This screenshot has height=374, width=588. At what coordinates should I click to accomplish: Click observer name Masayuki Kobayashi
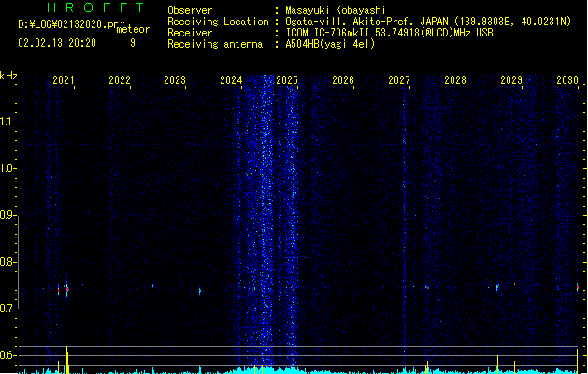[x=336, y=10]
